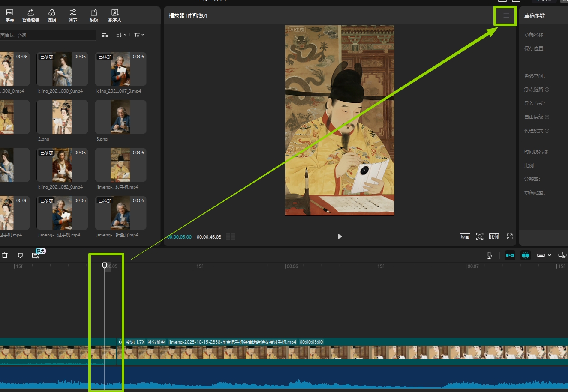Expand the linkage chain dropdown arrow
This screenshot has height=392, width=568.
coord(550,255)
